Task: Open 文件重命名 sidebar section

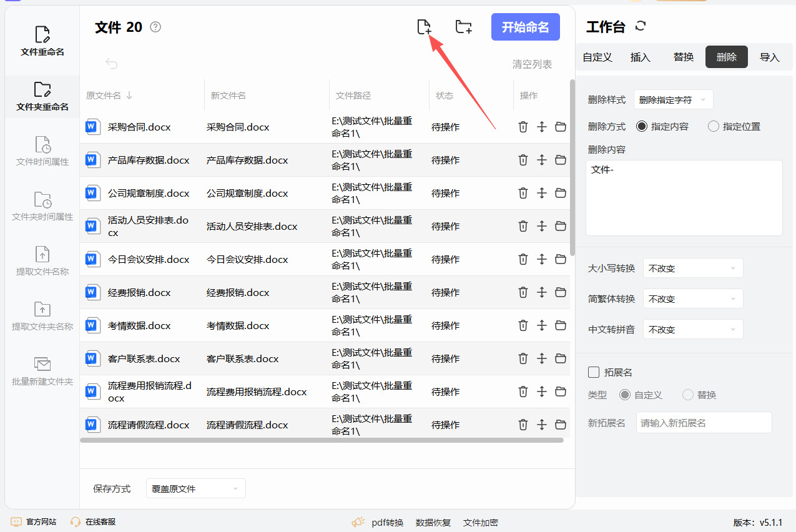Action: (x=42, y=41)
